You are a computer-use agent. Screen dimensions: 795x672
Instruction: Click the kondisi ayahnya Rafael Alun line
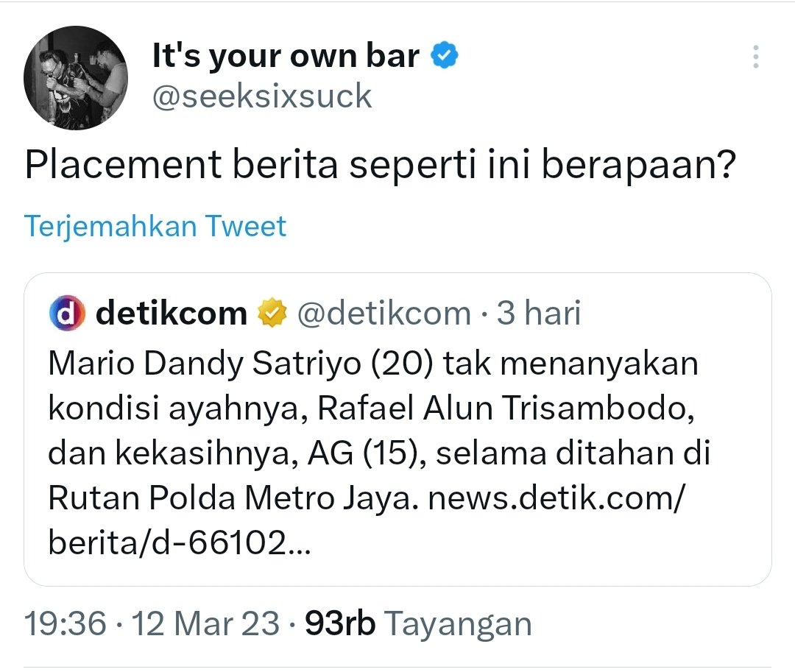(371, 408)
